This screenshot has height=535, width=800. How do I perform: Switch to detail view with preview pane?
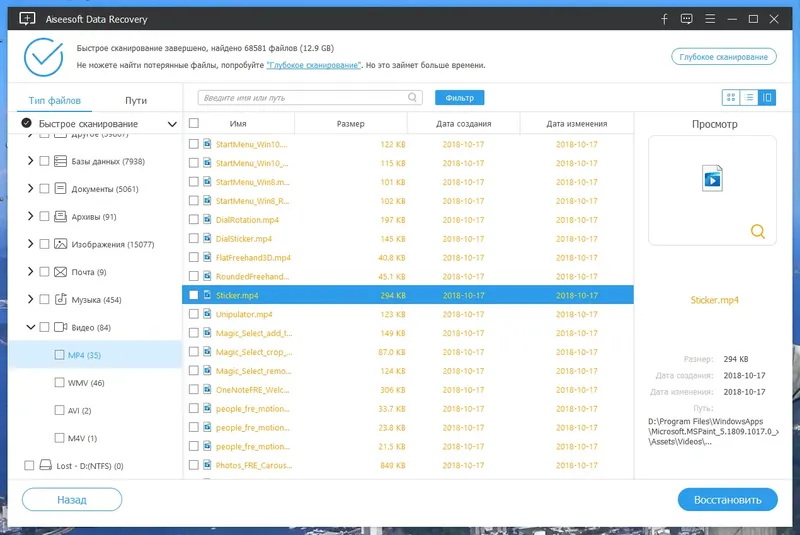pyautogui.click(x=767, y=97)
